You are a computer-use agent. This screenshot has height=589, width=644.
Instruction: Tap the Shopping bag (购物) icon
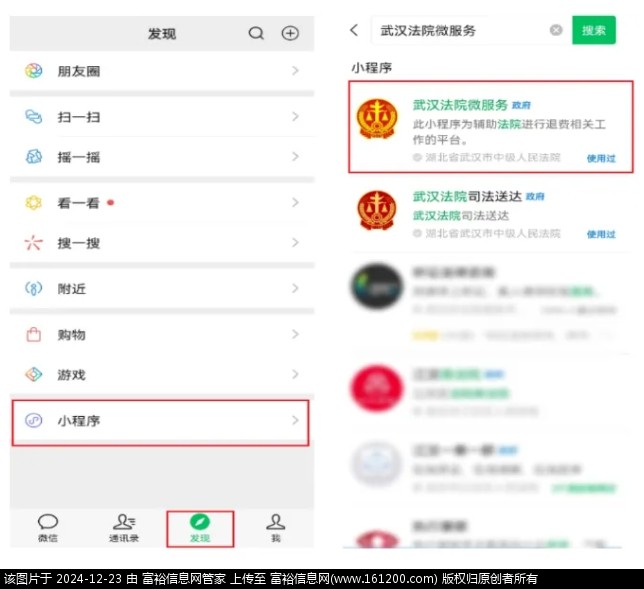pos(34,334)
